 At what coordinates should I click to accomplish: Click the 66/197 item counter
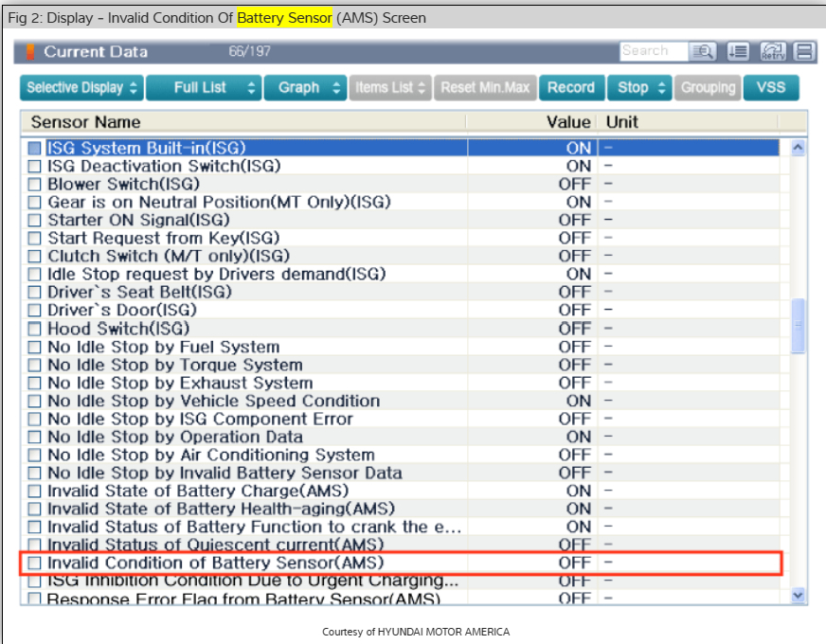pos(250,51)
